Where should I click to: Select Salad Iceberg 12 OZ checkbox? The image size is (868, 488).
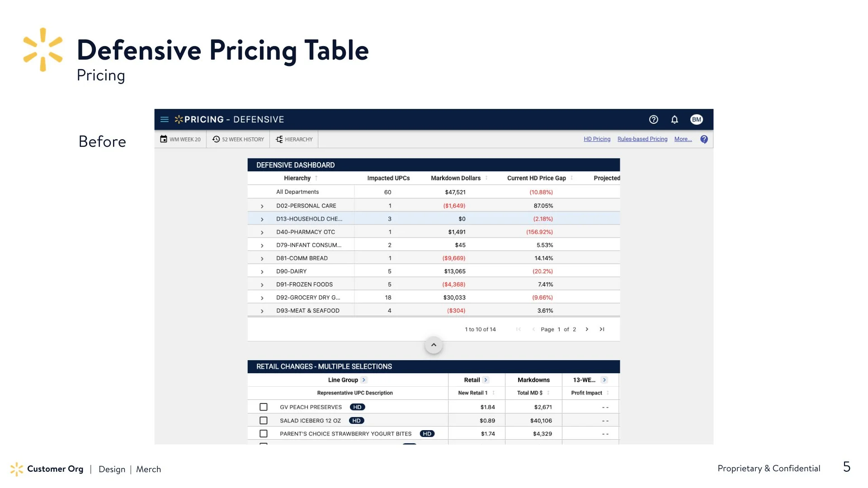click(264, 421)
